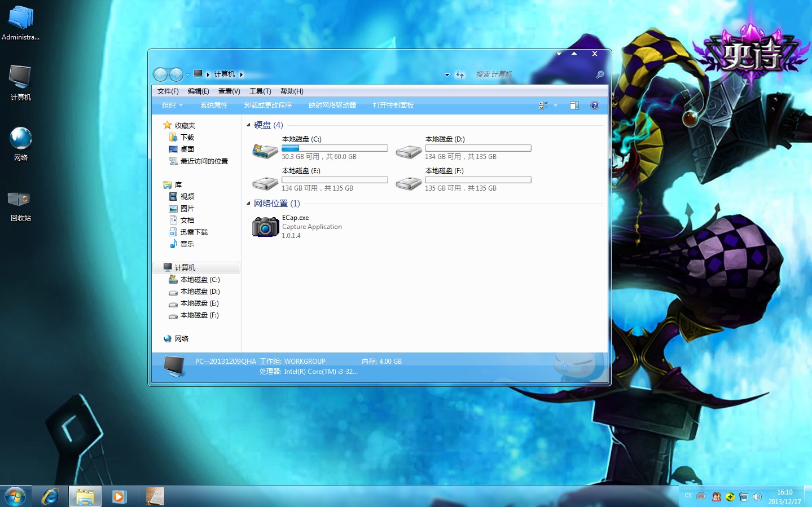The image size is (812, 507).
Task: Click the D: drive usage bar
Action: point(478,148)
